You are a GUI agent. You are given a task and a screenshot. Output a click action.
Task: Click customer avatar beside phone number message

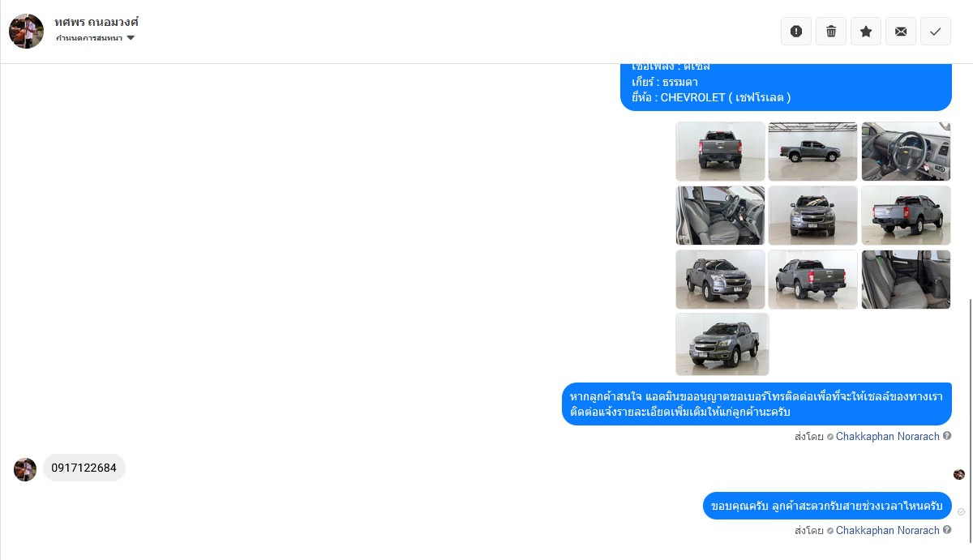coord(25,469)
